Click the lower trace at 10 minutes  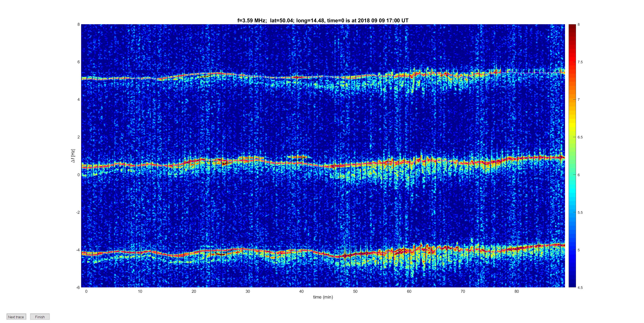tap(140, 253)
